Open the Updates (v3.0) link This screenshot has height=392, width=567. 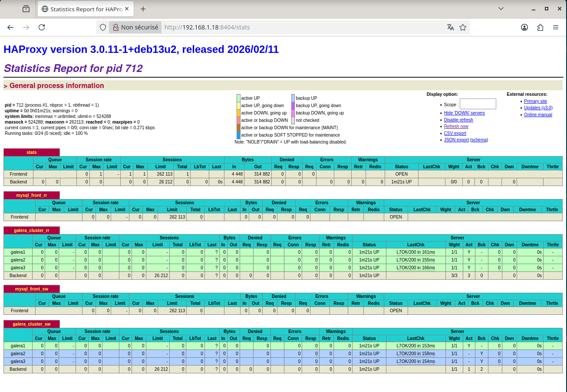(538, 108)
